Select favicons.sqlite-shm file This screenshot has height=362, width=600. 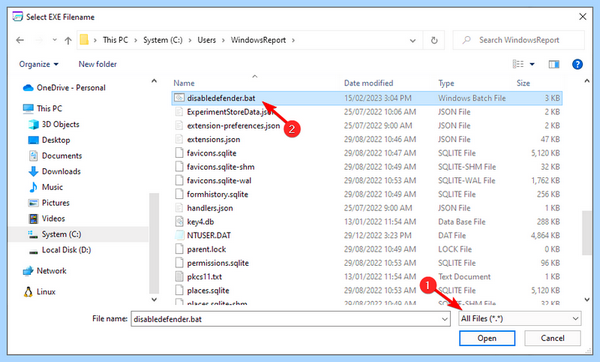(x=367, y=167)
